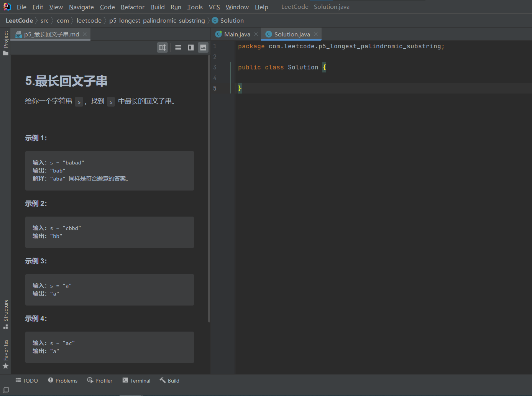Open the File menu
Image resolution: width=532 pixels, height=396 pixels.
pos(21,7)
